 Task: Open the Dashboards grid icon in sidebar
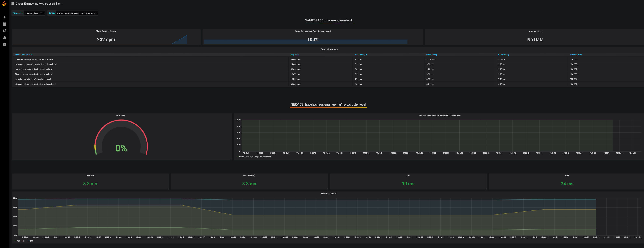tap(5, 24)
